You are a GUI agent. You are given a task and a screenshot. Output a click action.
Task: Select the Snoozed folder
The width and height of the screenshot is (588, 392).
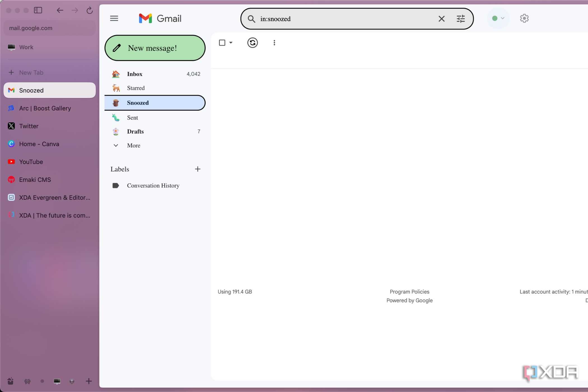click(x=155, y=103)
